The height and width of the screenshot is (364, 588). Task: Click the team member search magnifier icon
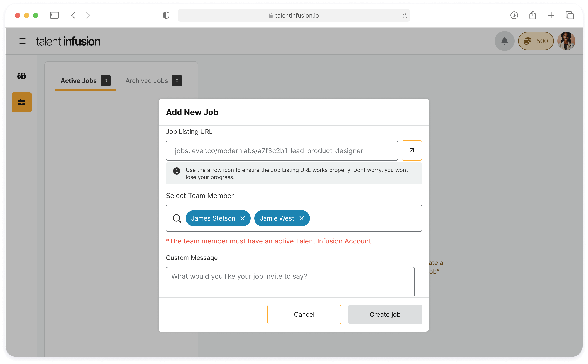point(177,218)
